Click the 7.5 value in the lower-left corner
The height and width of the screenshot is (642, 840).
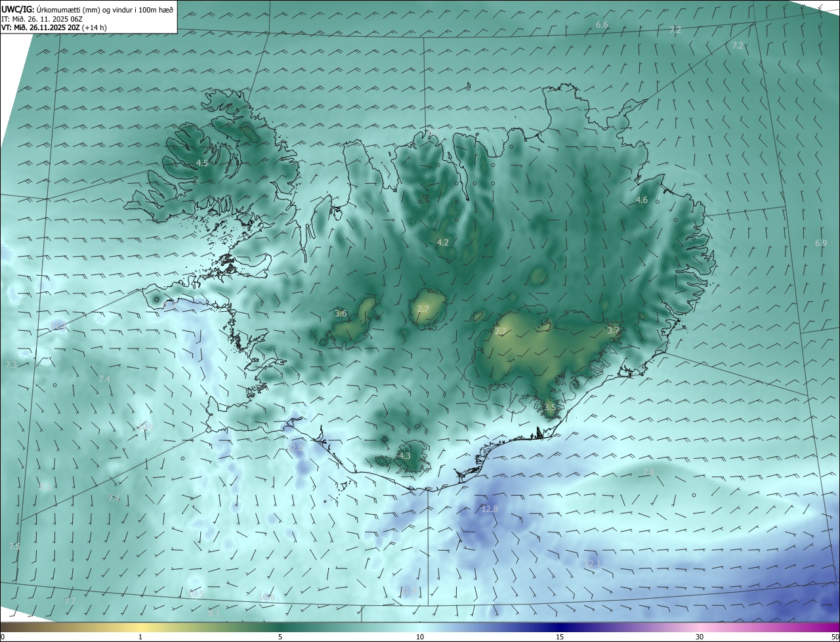[14, 546]
